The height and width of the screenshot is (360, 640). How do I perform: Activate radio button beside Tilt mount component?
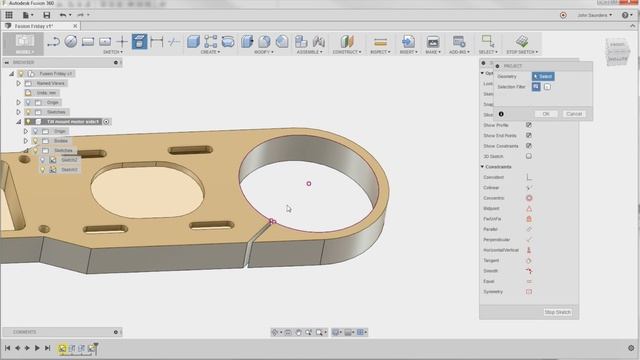point(106,122)
